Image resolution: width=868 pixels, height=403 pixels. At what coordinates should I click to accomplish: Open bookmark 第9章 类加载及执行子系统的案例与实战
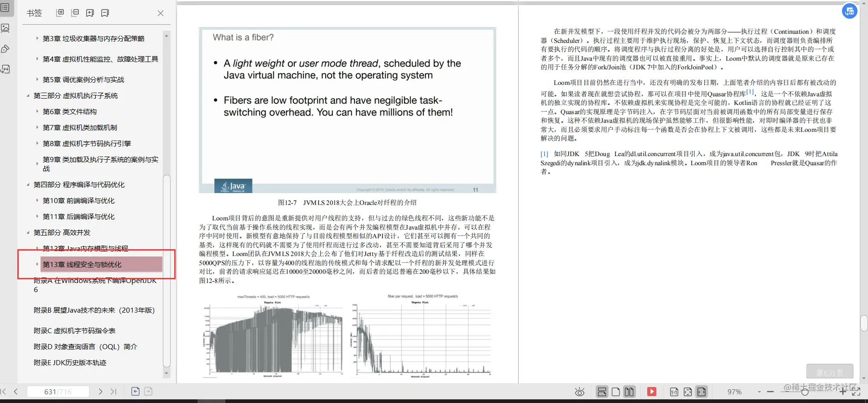pyautogui.click(x=100, y=164)
